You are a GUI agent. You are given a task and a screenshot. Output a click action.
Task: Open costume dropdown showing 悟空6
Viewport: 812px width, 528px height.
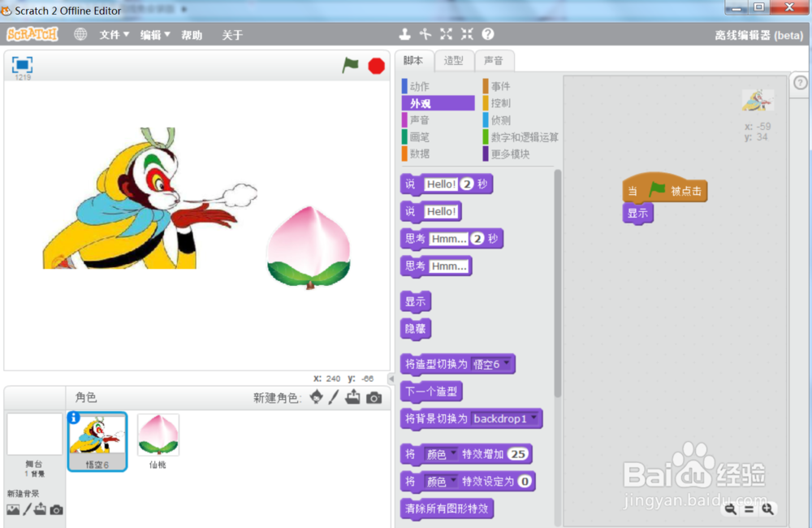click(491, 364)
